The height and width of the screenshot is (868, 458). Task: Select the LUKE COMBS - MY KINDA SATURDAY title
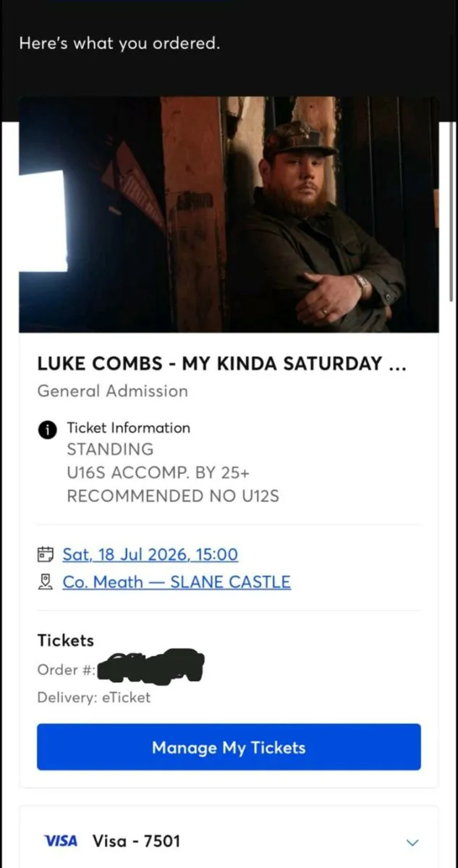[221, 364]
